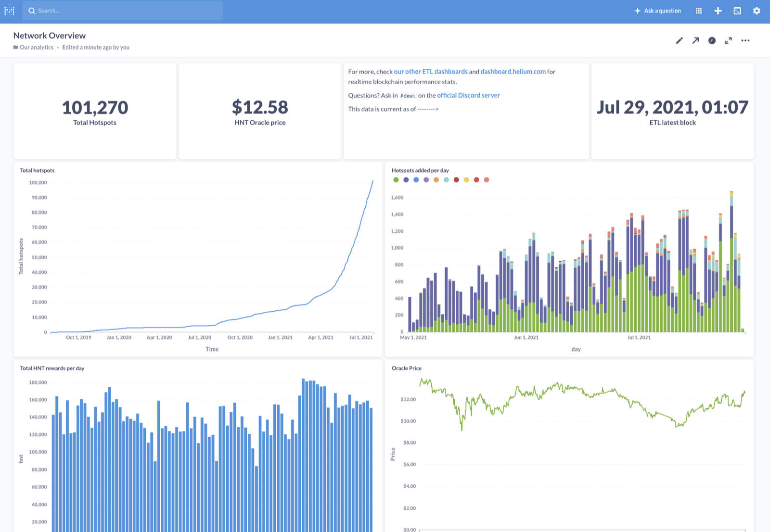Click the ETL latest block label
Viewport: 770px width, 532px height.
672,123
